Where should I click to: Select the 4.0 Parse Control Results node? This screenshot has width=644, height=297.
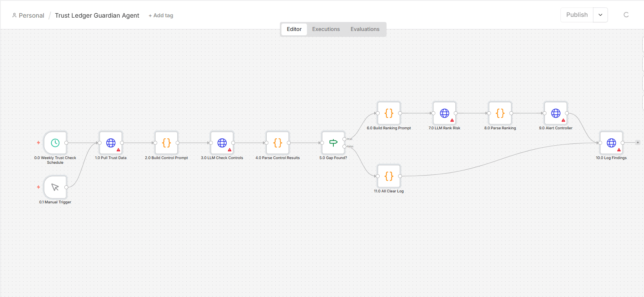click(278, 143)
